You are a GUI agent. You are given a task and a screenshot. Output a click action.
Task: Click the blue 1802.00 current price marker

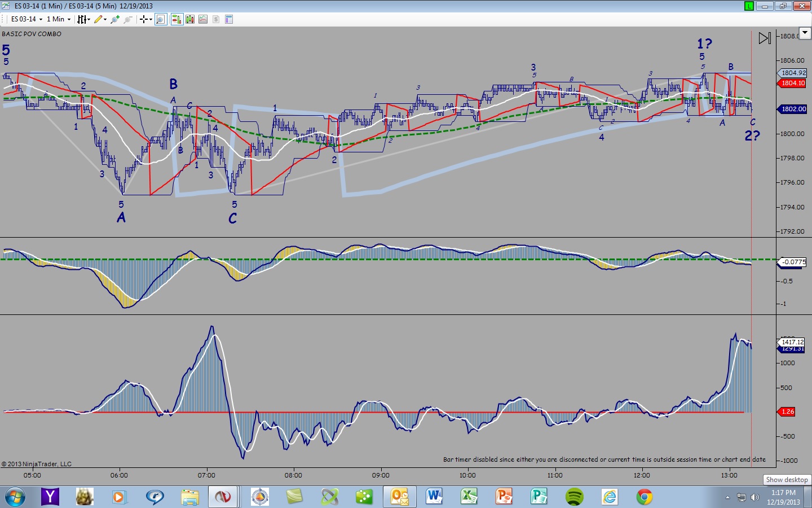(x=793, y=109)
